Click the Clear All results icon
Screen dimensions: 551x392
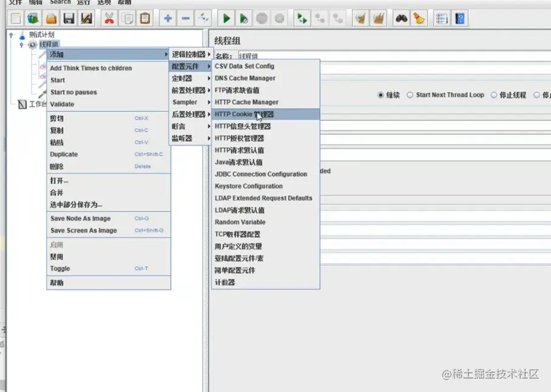point(378,18)
